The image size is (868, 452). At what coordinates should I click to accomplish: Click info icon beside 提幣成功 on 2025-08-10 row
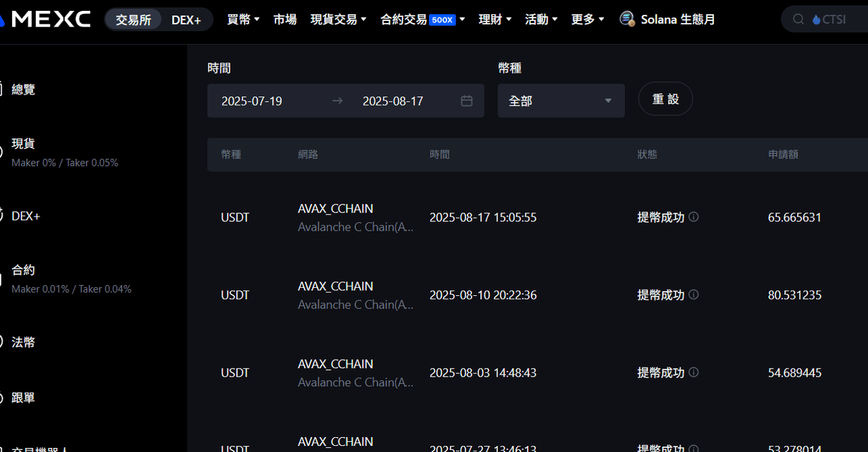click(694, 295)
